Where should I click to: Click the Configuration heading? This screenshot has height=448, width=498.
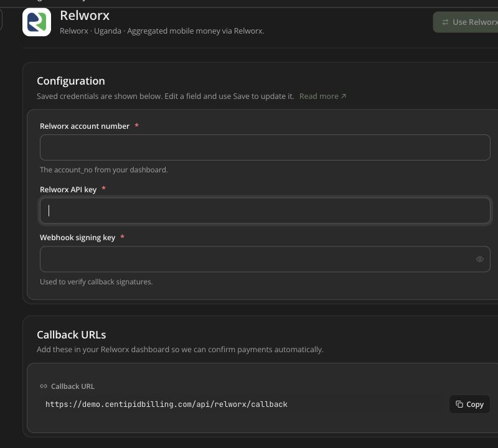(71, 81)
